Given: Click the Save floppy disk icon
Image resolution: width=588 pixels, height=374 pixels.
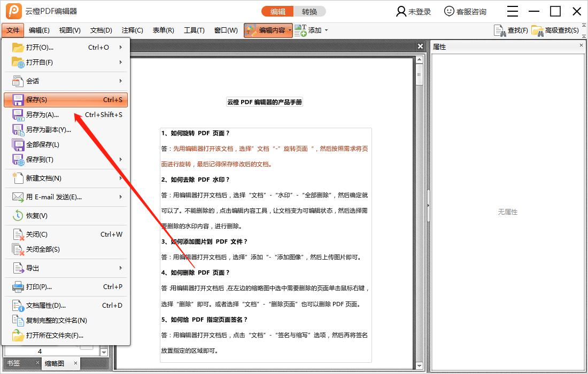Looking at the screenshot, I should [x=18, y=100].
